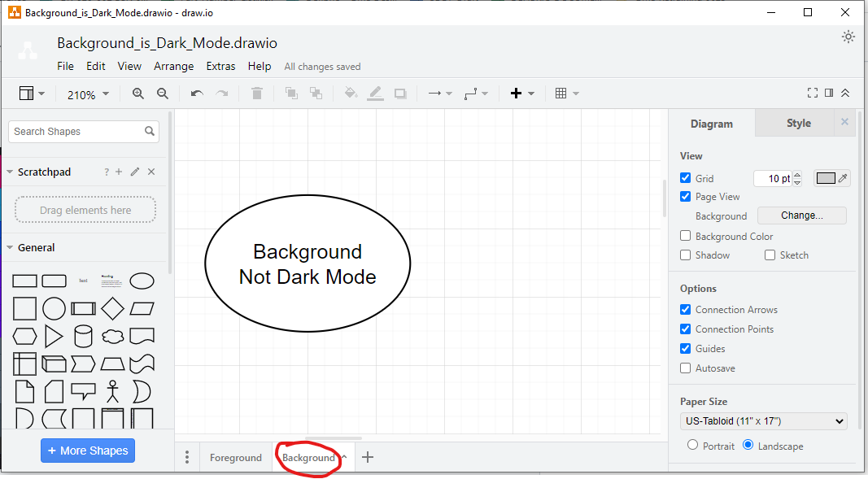Open the Paper Size dropdown
868x479 pixels.
click(762, 420)
